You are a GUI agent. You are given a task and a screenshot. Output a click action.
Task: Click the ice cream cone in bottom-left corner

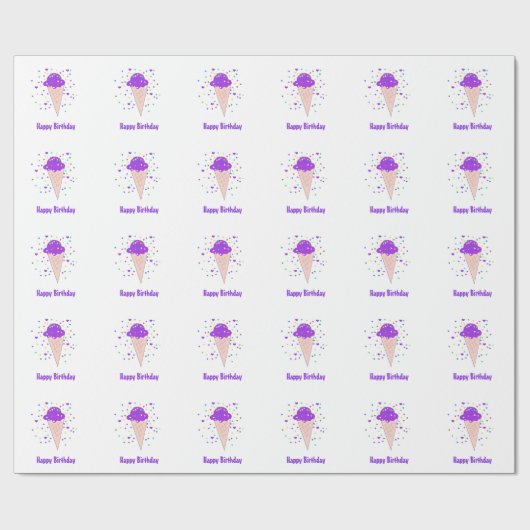point(54,428)
